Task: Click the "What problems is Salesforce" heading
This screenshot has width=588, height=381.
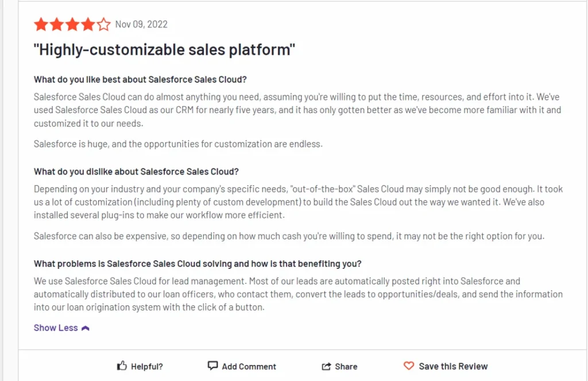Action: [198, 264]
